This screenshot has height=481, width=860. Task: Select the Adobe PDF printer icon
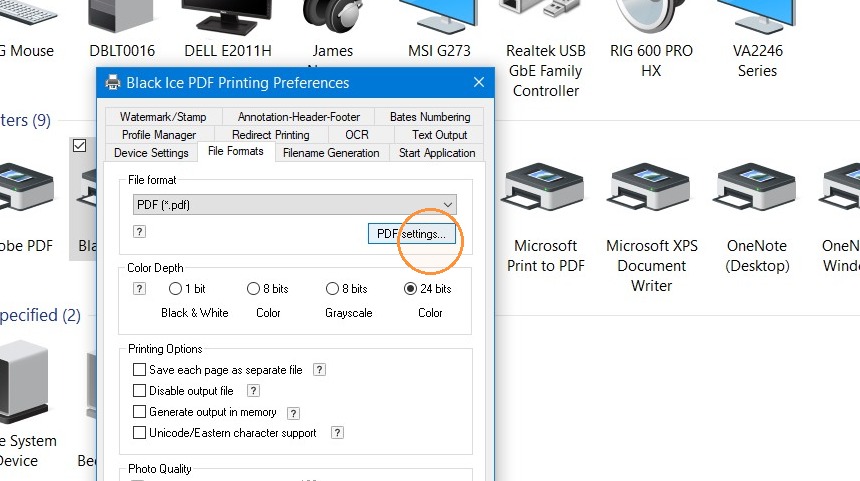pos(26,188)
